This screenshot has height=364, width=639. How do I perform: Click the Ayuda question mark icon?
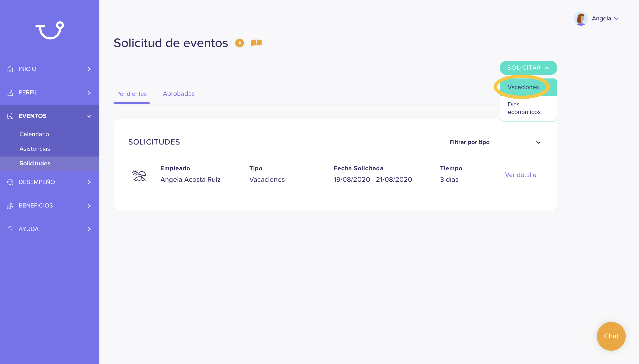coord(10,229)
